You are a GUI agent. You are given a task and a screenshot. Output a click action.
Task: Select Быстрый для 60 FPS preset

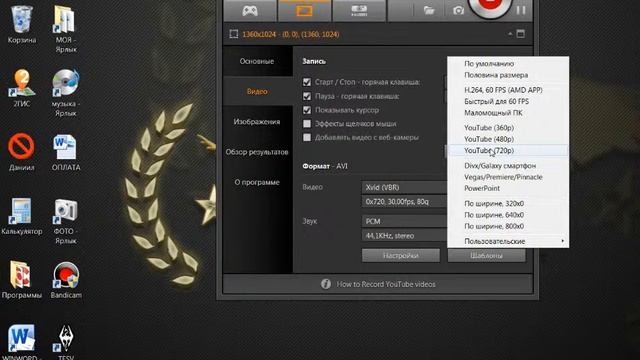[x=508, y=101]
